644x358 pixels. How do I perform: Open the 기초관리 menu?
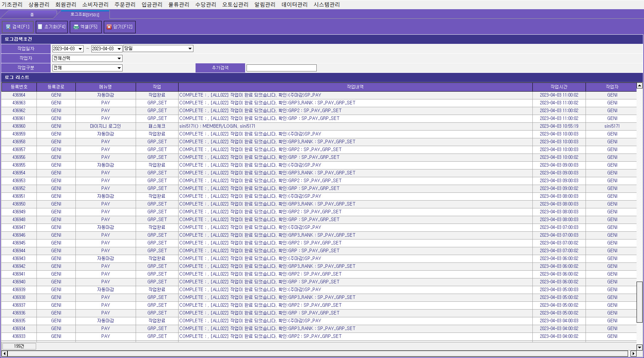12,5
